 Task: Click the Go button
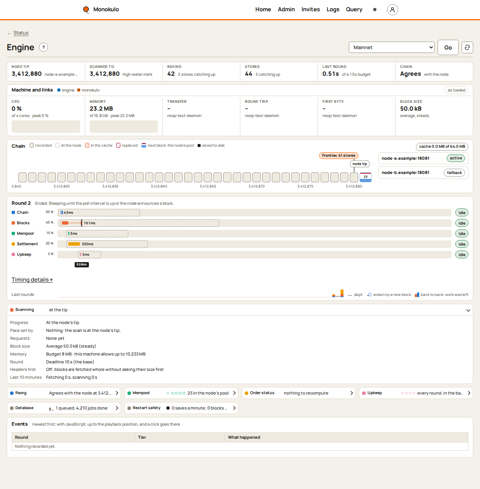(448, 47)
